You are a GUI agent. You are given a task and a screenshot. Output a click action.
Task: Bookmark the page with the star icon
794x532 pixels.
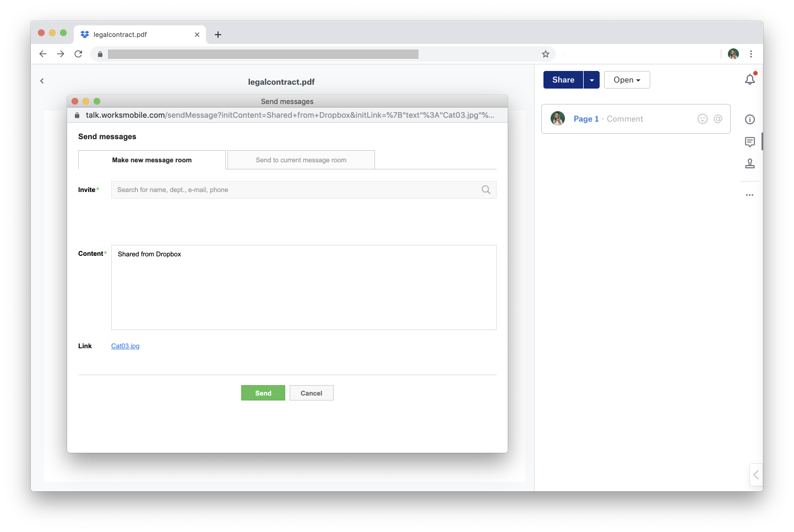tap(545, 54)
